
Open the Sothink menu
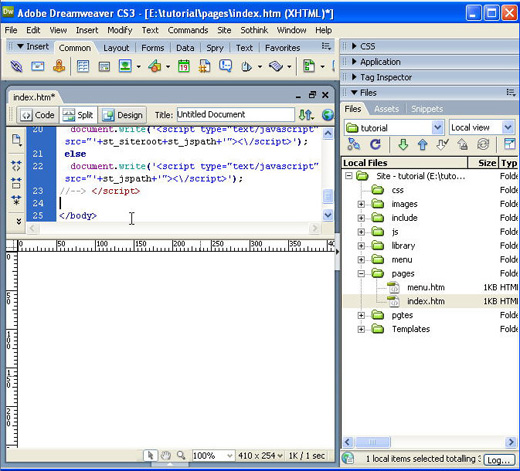pyautogui.click(x=254, y=30)
